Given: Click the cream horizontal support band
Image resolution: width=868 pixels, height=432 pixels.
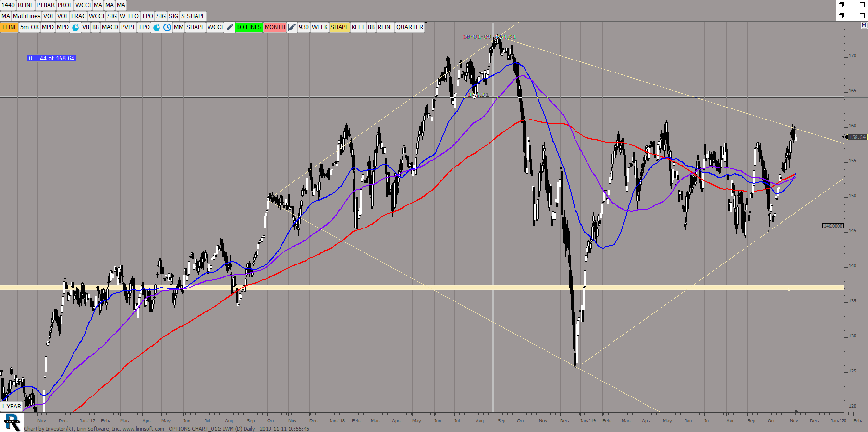Looking at the screenshot, I should click(422, 288).
